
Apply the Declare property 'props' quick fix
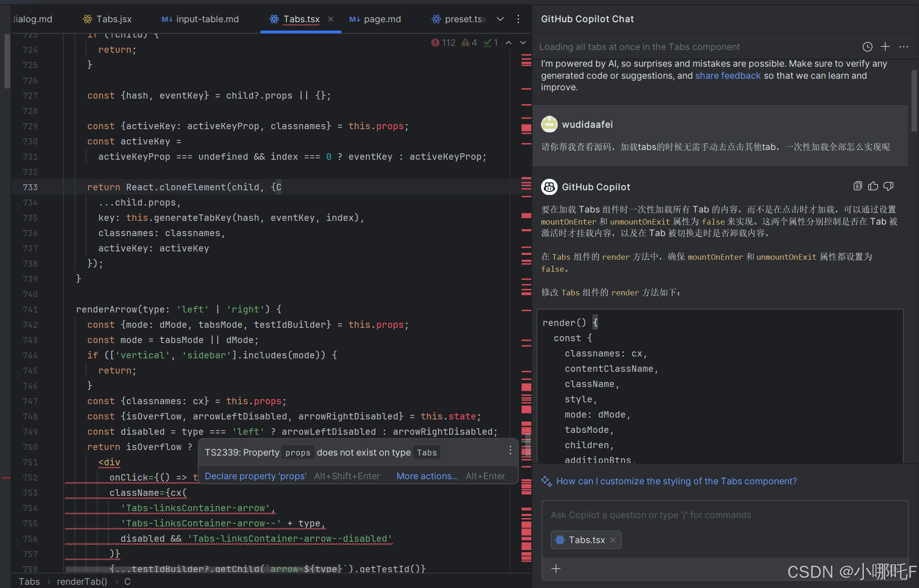pos(255,476)
